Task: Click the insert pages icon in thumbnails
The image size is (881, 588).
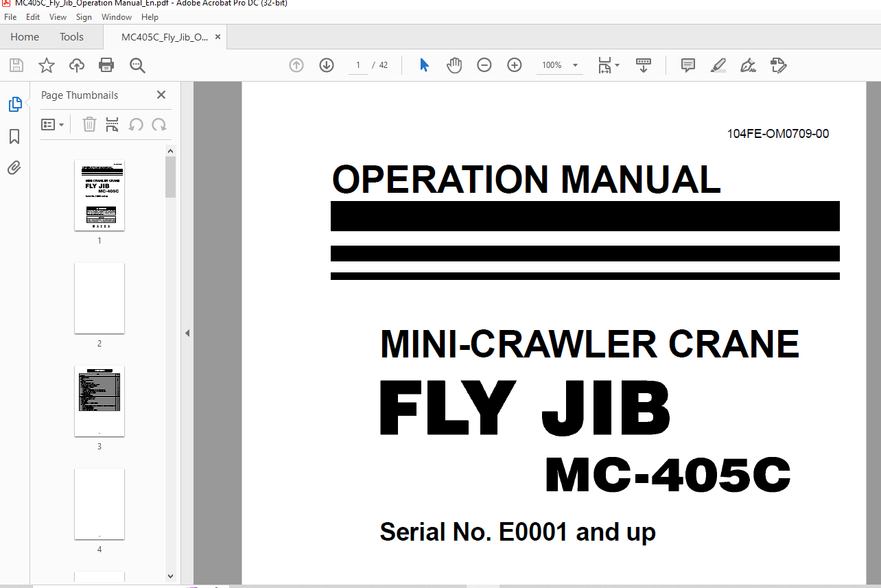Action: (x=112, y=124)
